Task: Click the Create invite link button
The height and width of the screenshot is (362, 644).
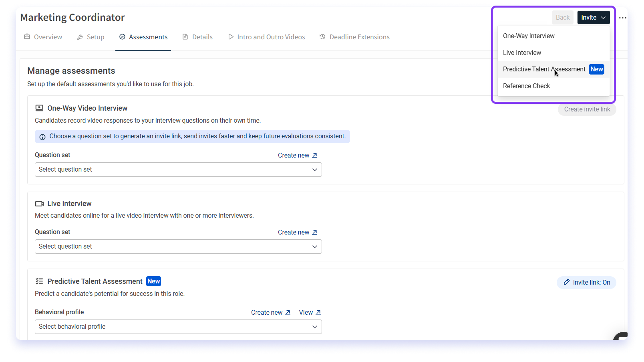Action: click(587, 109)
